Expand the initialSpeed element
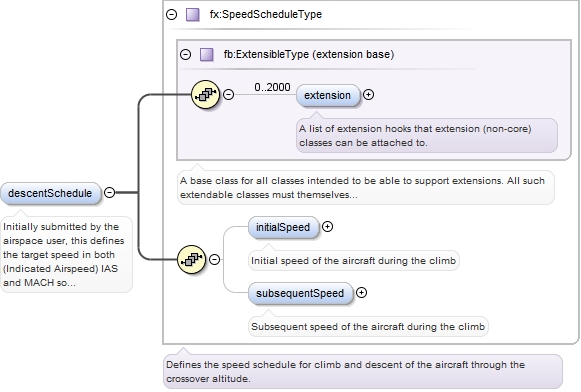Screen dimensions: 581x392 click(x=327, y=226)
